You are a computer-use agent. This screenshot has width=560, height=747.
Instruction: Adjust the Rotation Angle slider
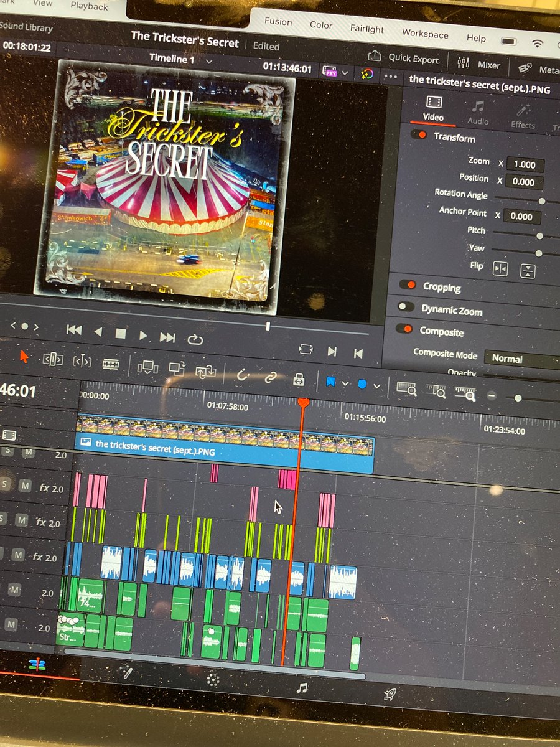(x=542, y=201)
